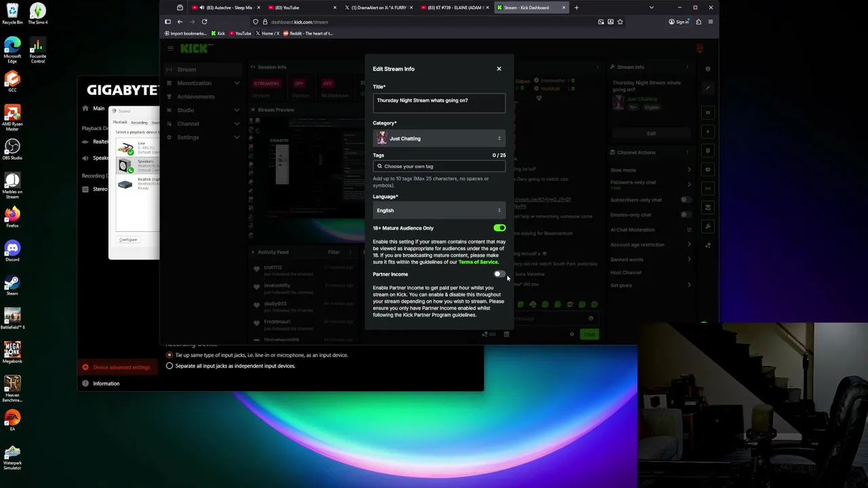Viewport: 868px width, 488px height.
Task: Enable the Partner Income toggle
Action: click(499, 274)
